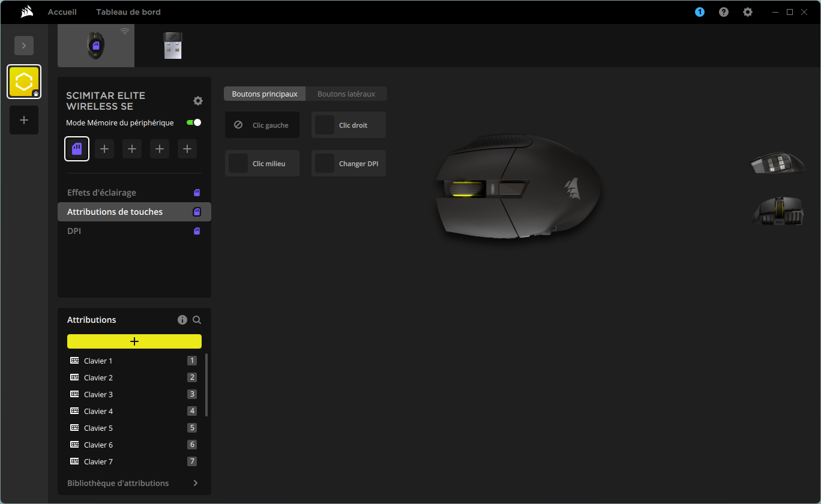Toggle Mode Mémoire du périphérique switch
821x504 pixels.
point(194,122)
